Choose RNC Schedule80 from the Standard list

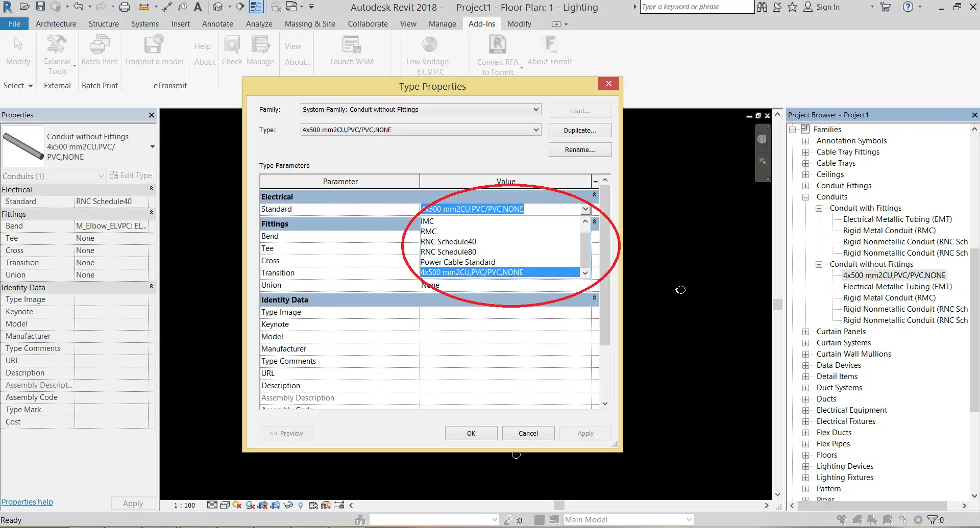coord(448,252)
